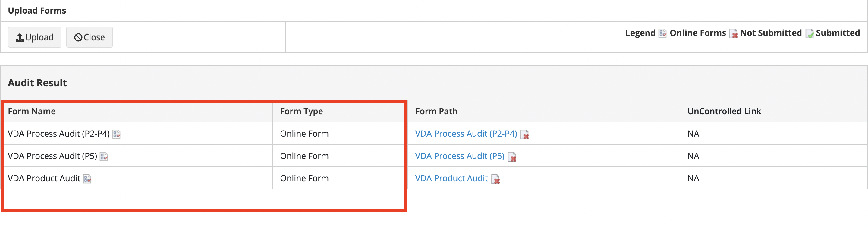The width and height of the screenshot is (868, 228).
Task: Click the Form Path column header
Action: 543,111
